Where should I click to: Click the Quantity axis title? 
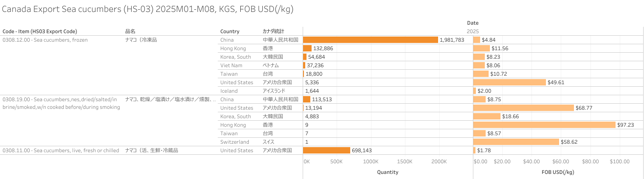(388, 172)
